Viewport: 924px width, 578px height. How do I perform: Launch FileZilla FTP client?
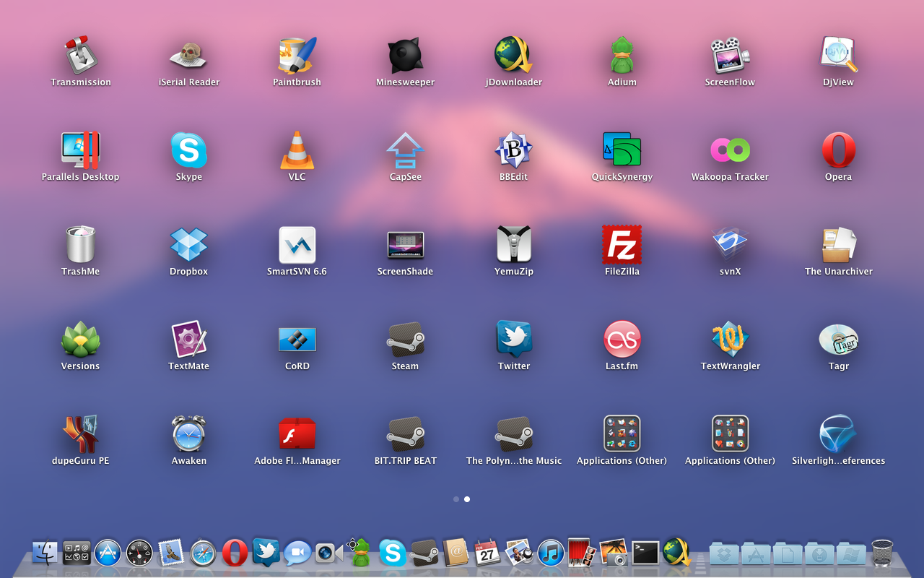[x=622, y=245]
